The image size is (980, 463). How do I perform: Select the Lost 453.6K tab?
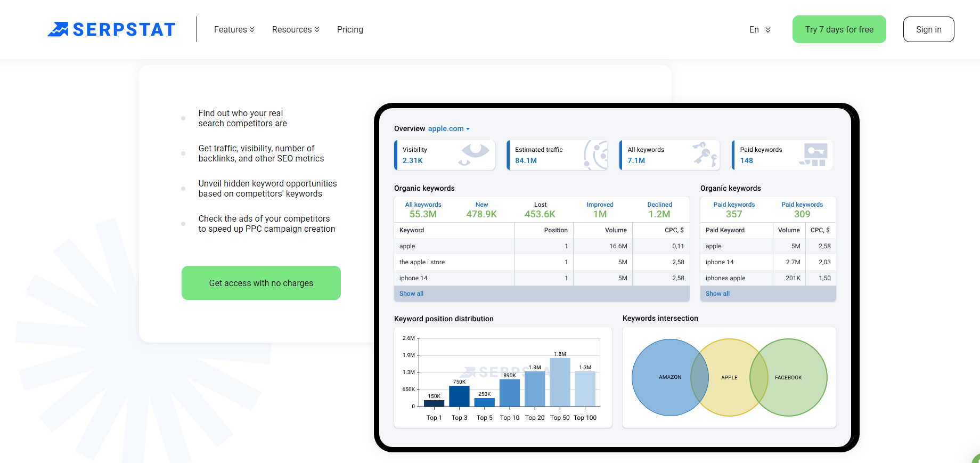tap(540, 210)
